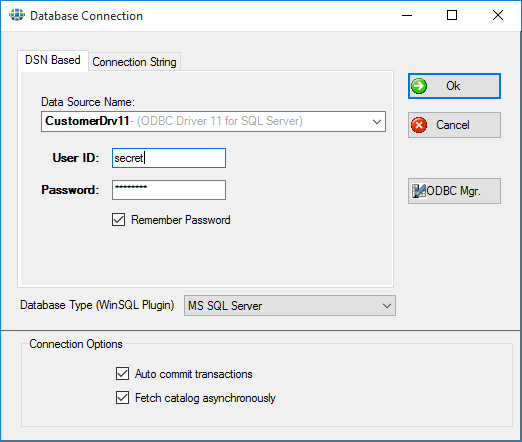Minimize the Database Connection window
This screenshot has width=522, height=442.
click(407, 15)
